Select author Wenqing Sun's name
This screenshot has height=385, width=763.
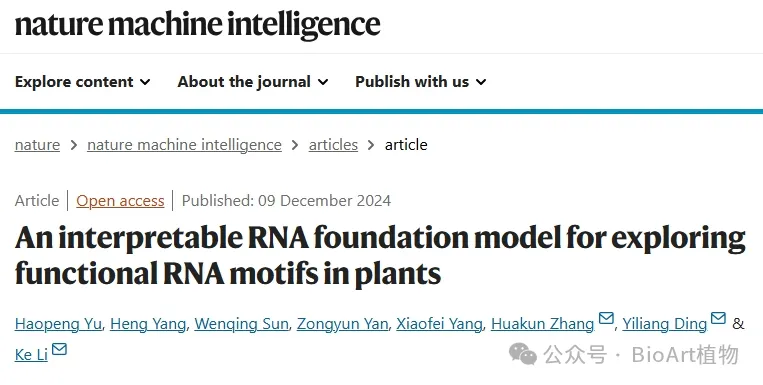[241, 324]
